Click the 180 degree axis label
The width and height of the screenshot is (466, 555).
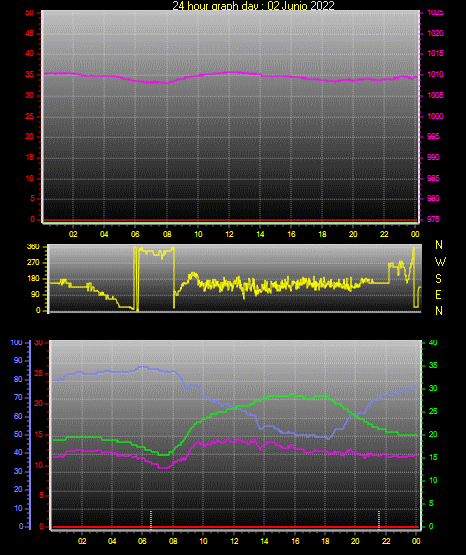[x=33, y=279]
